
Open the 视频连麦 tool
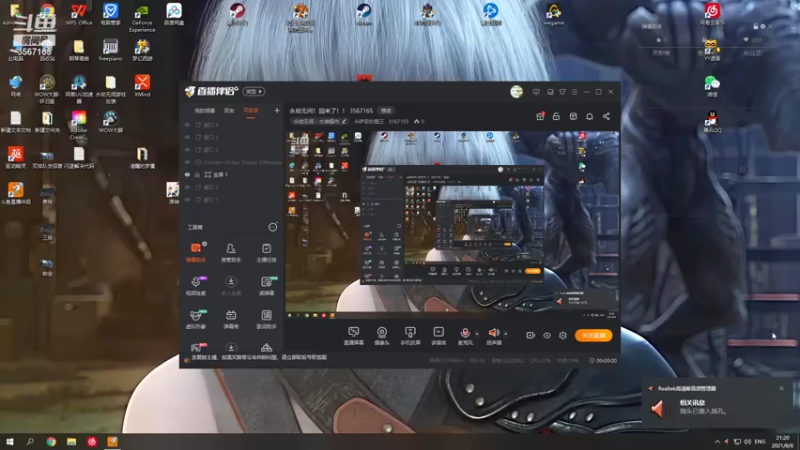point(196,286)
